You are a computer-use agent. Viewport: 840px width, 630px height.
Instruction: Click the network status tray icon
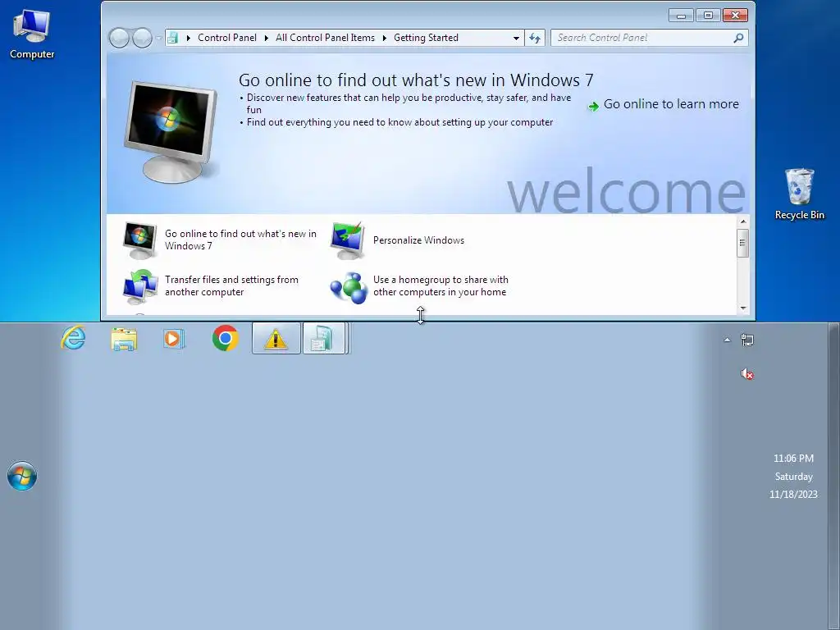[747, 340]
